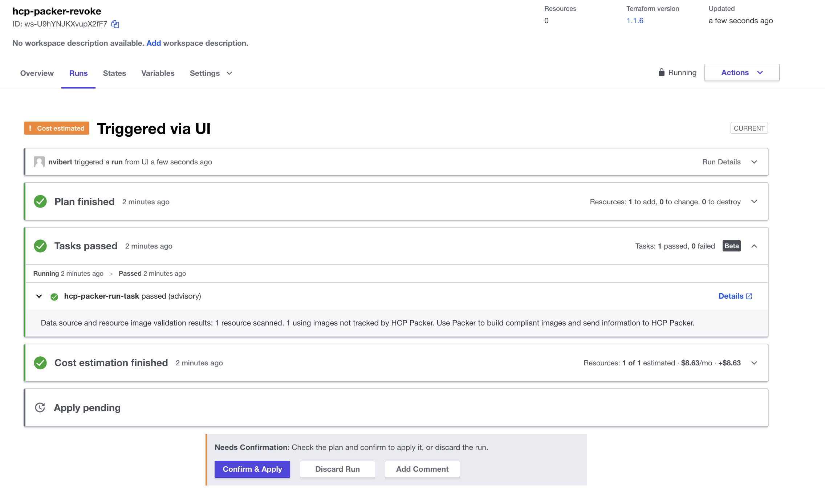Expand the Plan finished panel
Image resolution: width=825 pixels, height=504 pixels.
pyautogui.click(x=754, y=201)
